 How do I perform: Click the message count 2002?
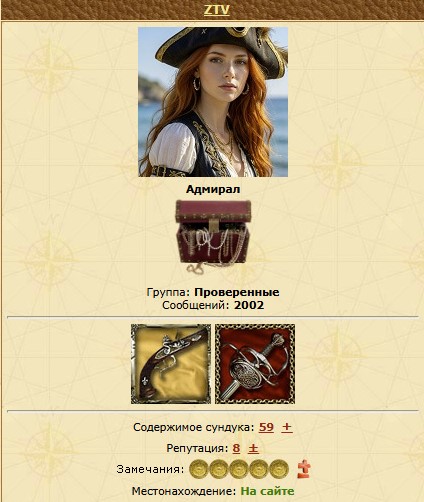coord(249,305)
